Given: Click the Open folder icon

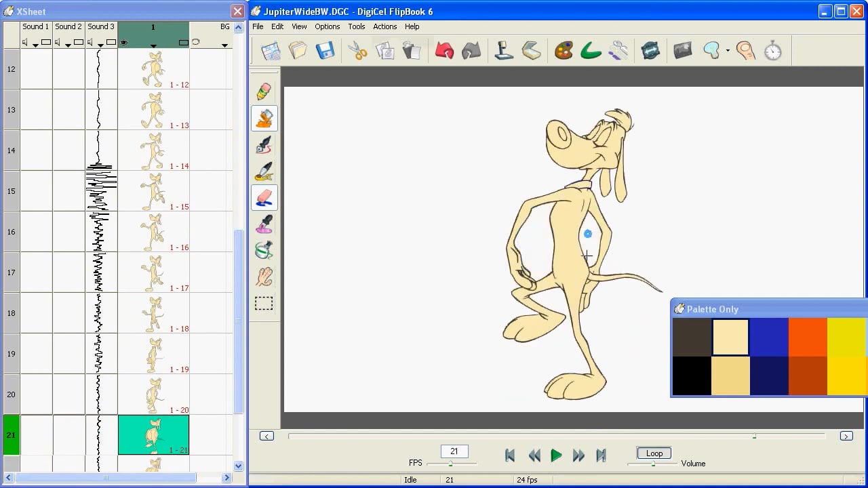Looking at the screenshot, I should 298,51.
